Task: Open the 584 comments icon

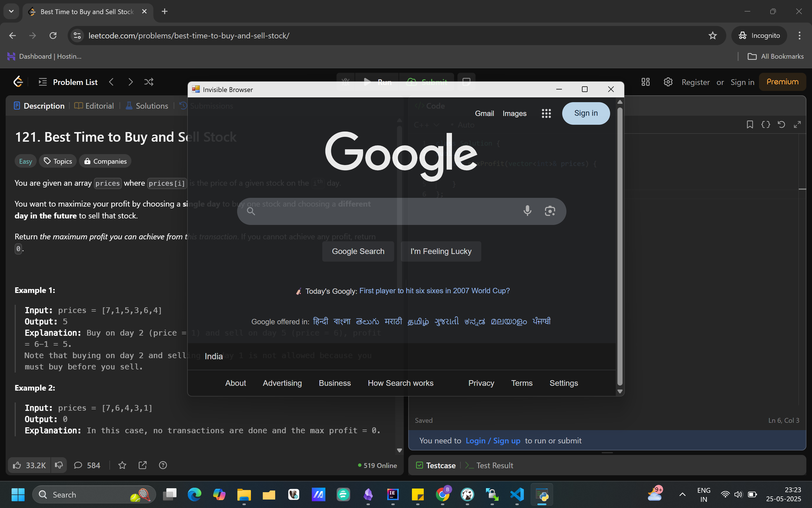Action: tap(87, 465)
